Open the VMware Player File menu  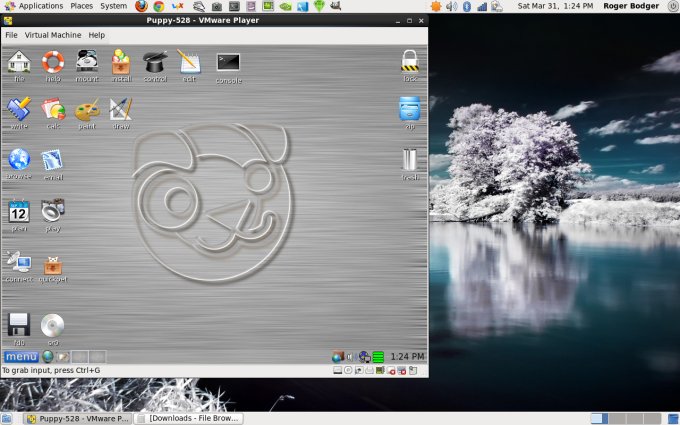(x=11, y=35)
